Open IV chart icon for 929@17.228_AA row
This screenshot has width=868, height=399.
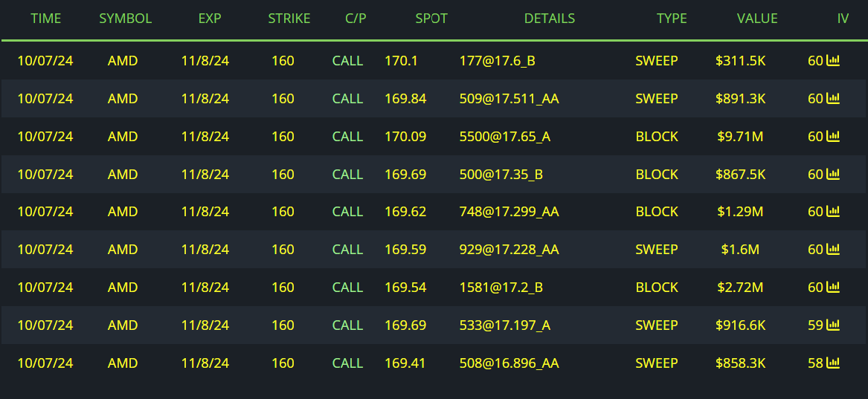click(x=832, y=249)
